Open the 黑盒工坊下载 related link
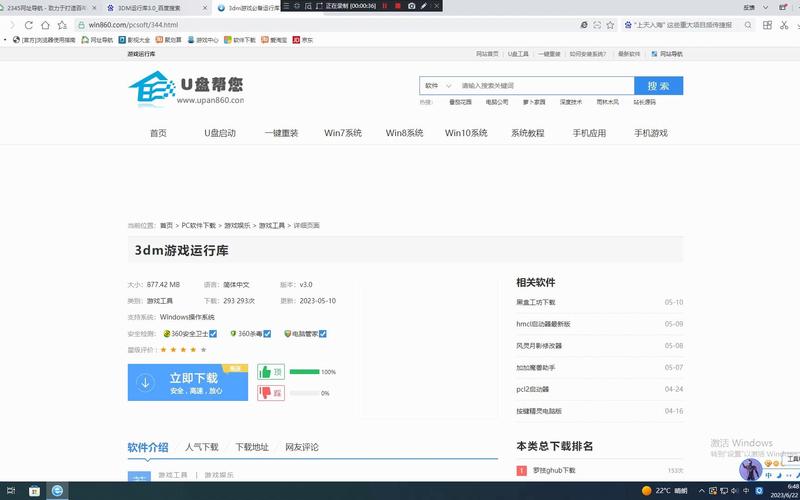This screenshot has width=800, height=500. coord(536,302)
